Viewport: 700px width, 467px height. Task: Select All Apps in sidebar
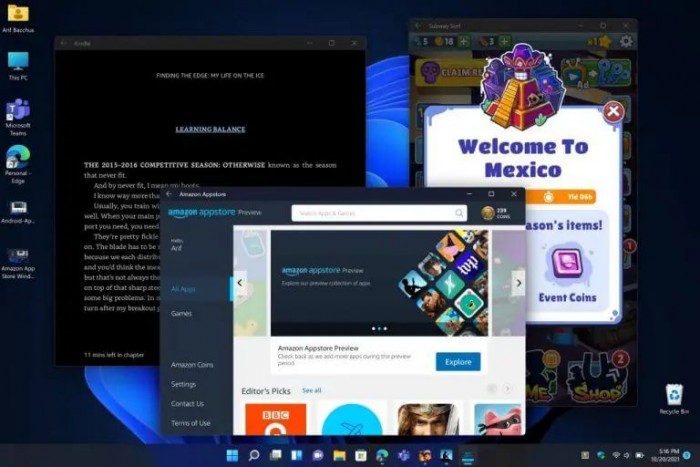pos(183,289)
